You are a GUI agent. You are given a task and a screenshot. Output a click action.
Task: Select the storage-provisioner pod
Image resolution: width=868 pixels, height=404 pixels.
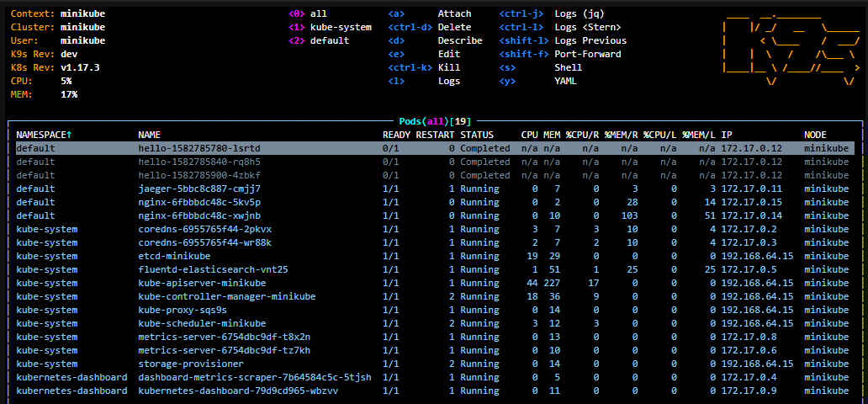tap(431, 364)
